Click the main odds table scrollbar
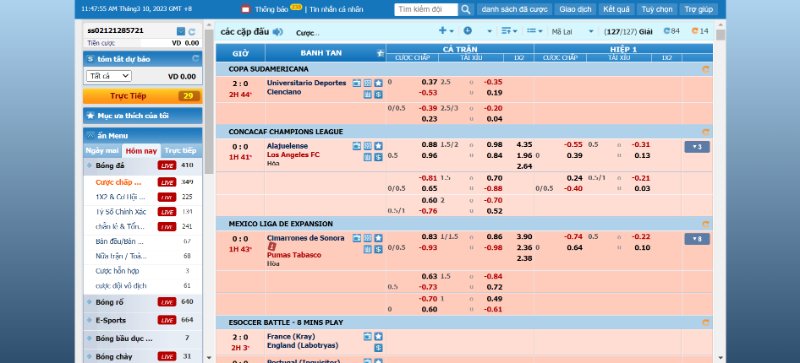The image size is (800, 363). click(720, 35)
